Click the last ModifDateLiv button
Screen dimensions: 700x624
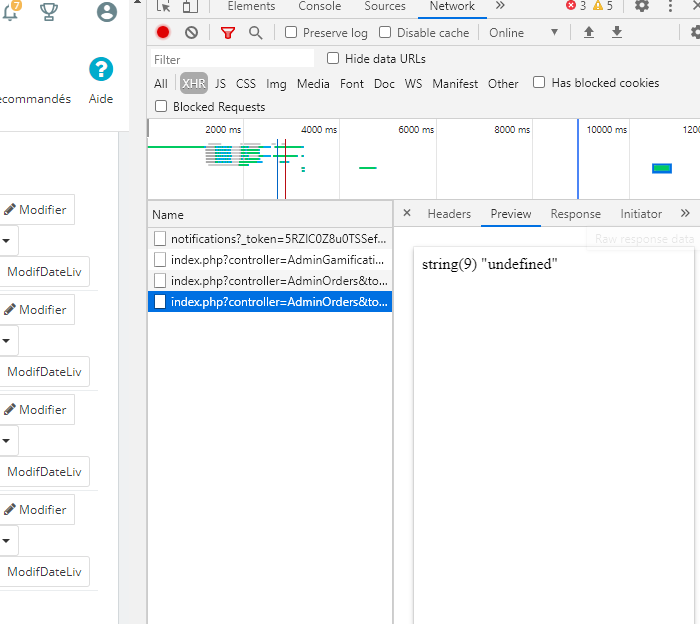(44, 571)
